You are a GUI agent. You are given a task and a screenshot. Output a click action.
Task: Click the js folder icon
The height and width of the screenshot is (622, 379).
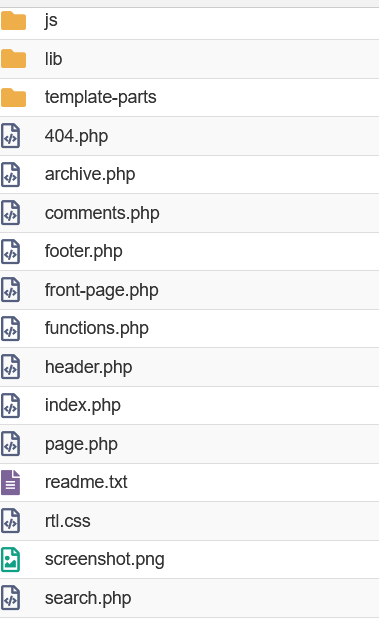13,21
